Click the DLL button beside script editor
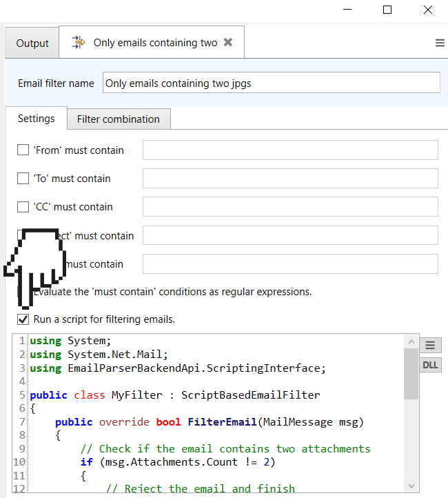Viewport: 448px width, 498px height. (430, 365)
